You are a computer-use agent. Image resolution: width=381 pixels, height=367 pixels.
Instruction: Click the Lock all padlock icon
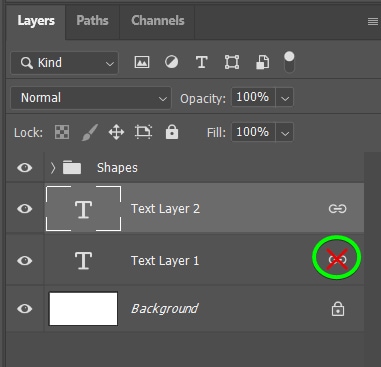172,132
